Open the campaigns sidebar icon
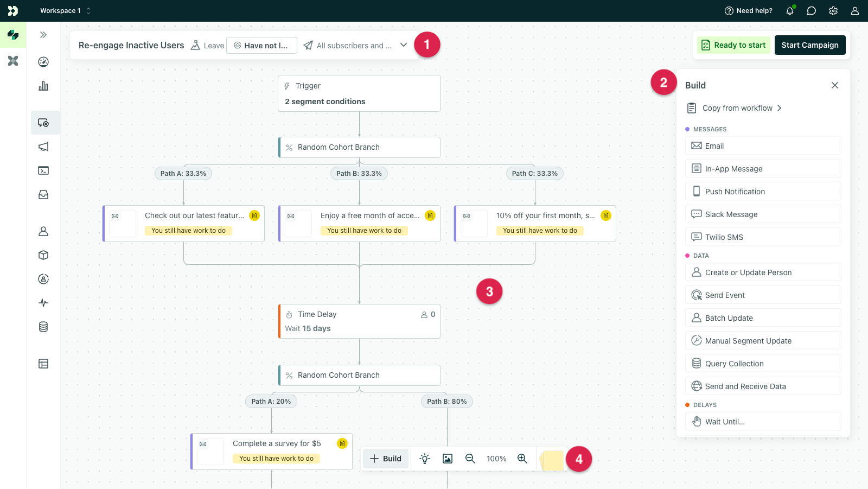This screenshot has height=489, width=868. click(x=43, y=123)
